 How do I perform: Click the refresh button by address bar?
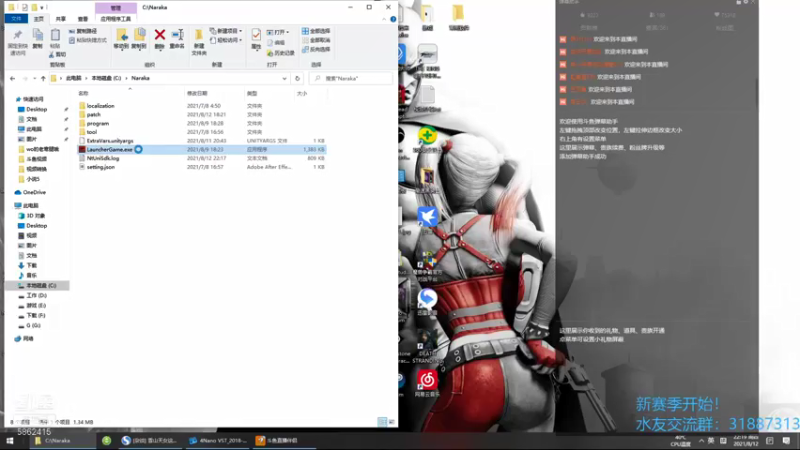(297, 79)
